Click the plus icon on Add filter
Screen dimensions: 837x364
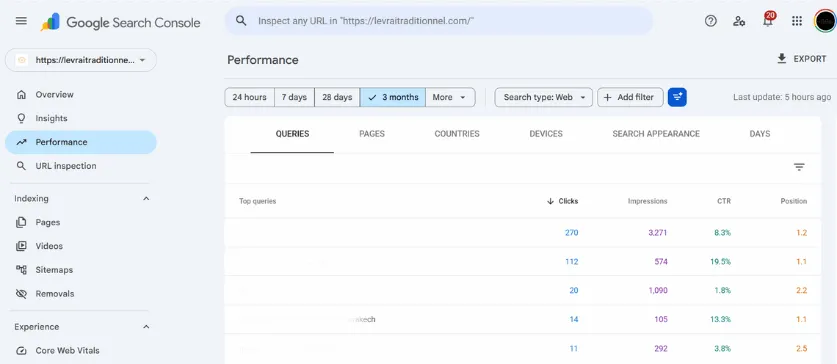(607, 97)
